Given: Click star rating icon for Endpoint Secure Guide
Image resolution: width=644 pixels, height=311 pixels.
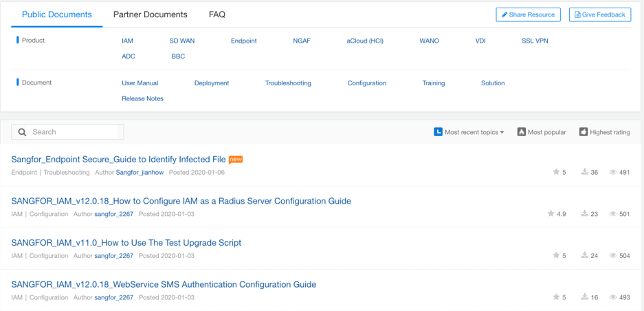Looking at the screenshot, I should tap(556, 172).
